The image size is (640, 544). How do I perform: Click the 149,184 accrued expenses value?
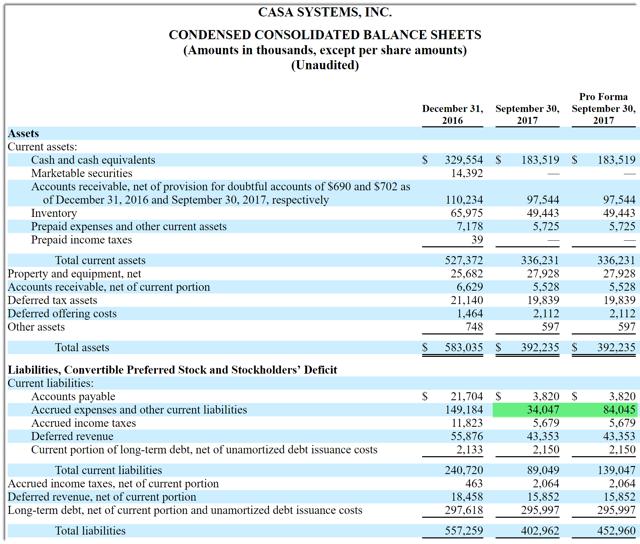pos(464,410)
